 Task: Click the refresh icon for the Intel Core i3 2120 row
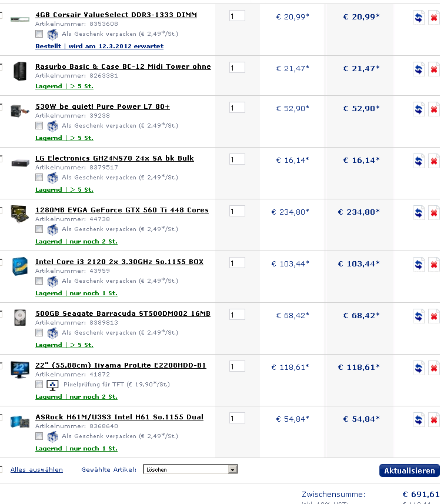tap(419, 265)
